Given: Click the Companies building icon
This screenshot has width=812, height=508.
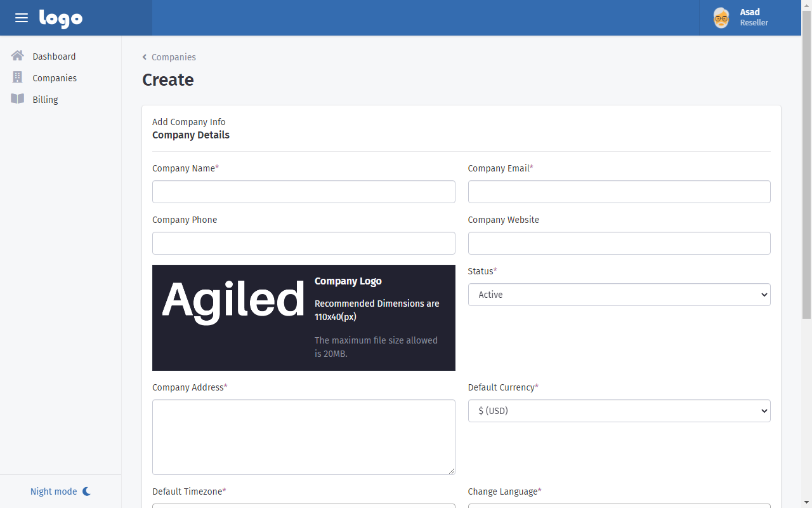Looking at the screenshot, I should click(x=18, y=77).
